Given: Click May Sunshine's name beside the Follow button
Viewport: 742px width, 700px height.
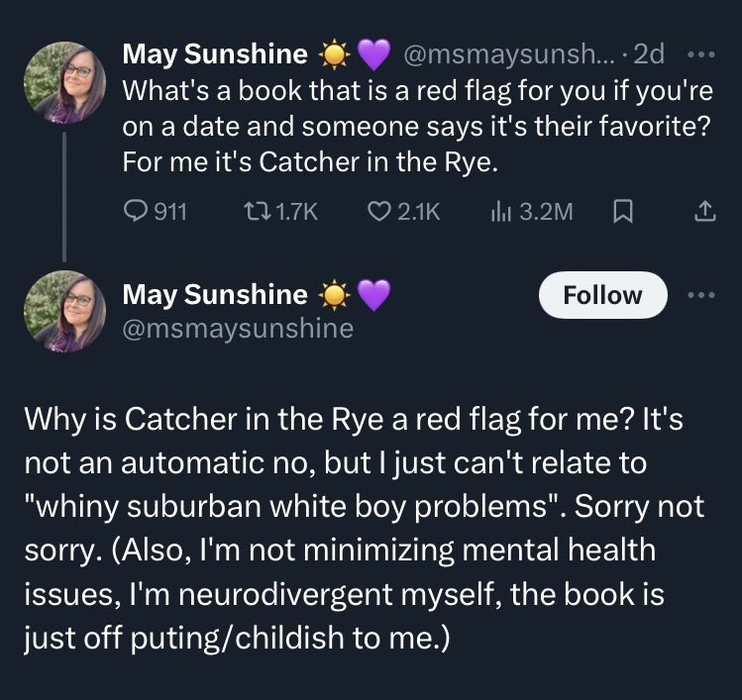Looking at the screenshot, I should 213,294.
